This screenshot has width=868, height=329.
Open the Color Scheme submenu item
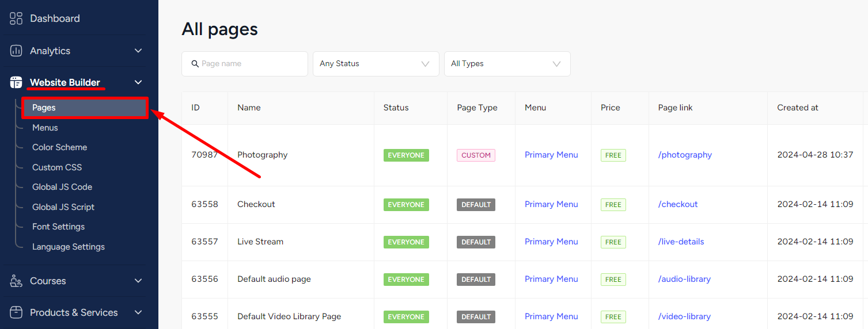coord(60,147)
